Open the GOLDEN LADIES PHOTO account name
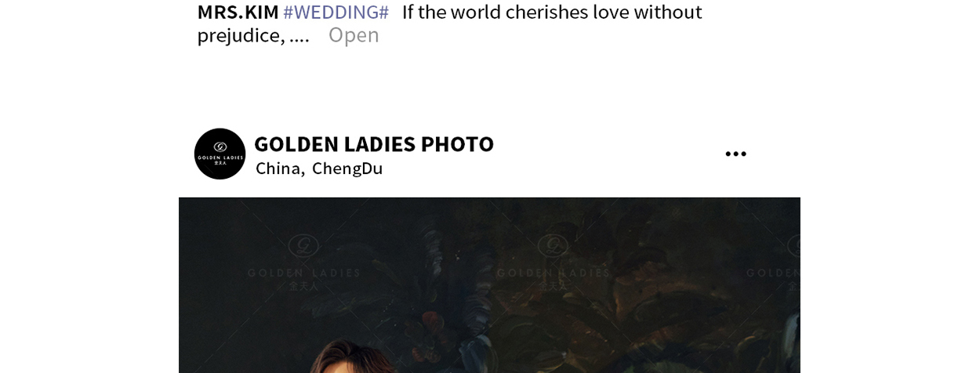Viewport: 980px width, 373px height. [x=374, y=143]
